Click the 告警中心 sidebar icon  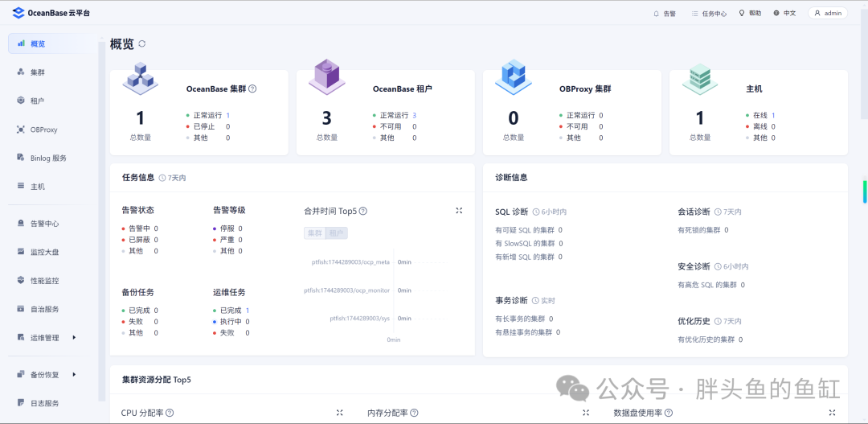(x=21, y=224)
